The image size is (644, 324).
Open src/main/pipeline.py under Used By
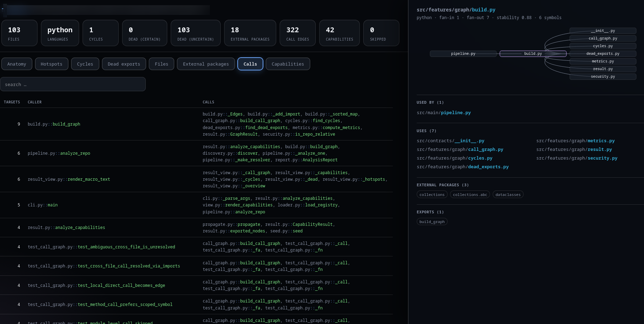point(444,113)
